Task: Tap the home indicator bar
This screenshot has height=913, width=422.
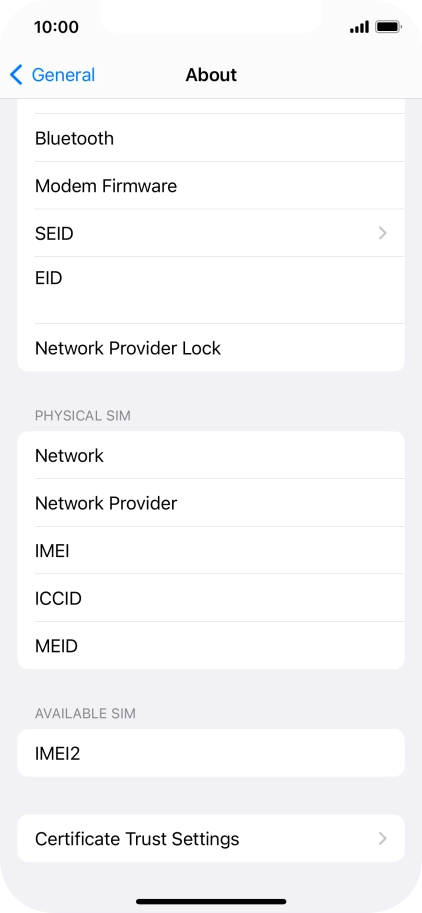Action: tap(211, 901)
